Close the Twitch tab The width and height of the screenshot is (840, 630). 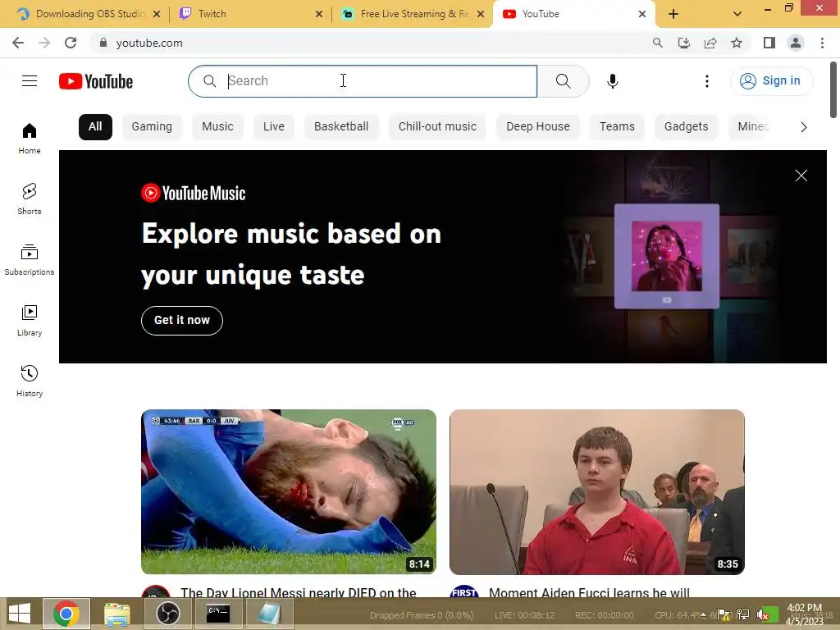point(319,14)
